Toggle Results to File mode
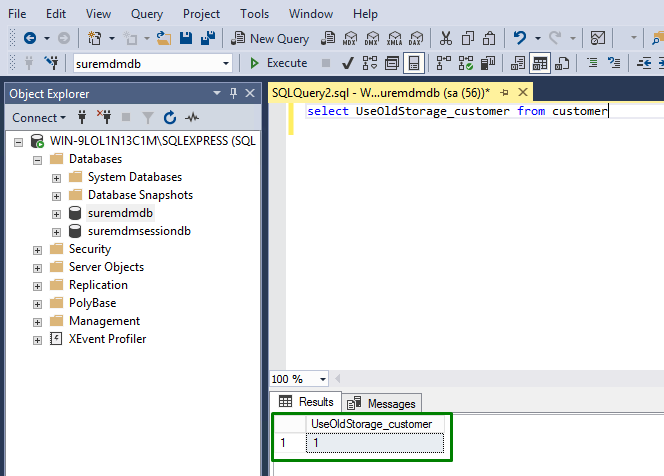Viewport: 664px width, 476px height. pyautogui.click(x=562, y=64)
